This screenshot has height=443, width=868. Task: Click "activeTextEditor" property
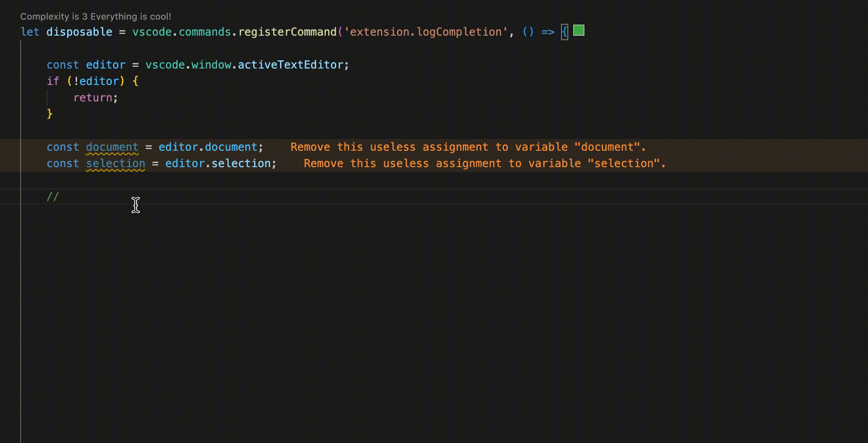click(x=290, y=65)
